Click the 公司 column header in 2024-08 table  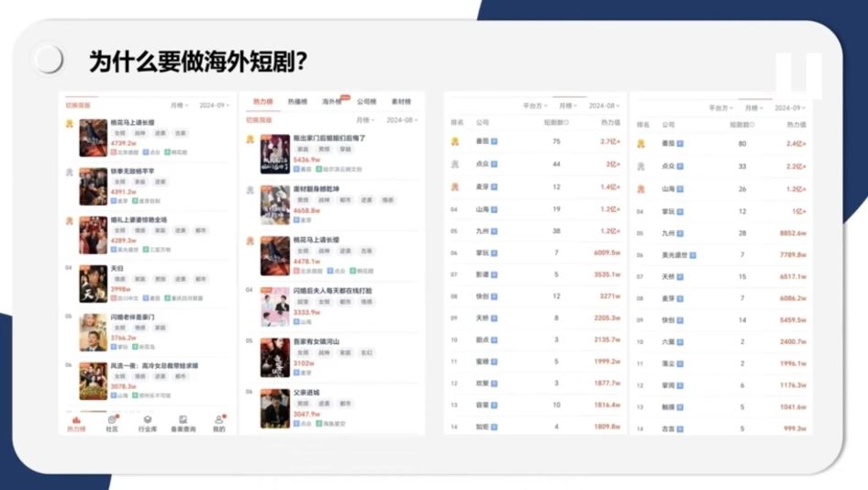coord(482,122)
